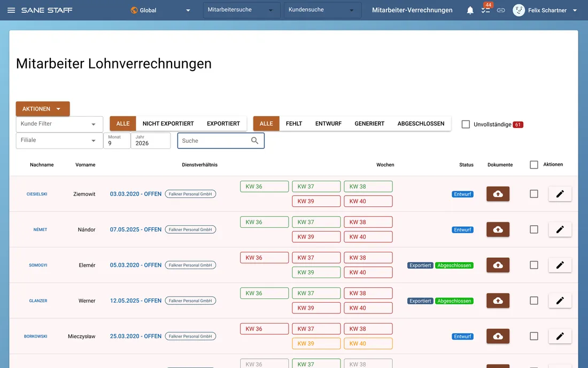Open the task checklist with 44 badge
This screenshot has height=368, width=588.
tap(485, 10)
